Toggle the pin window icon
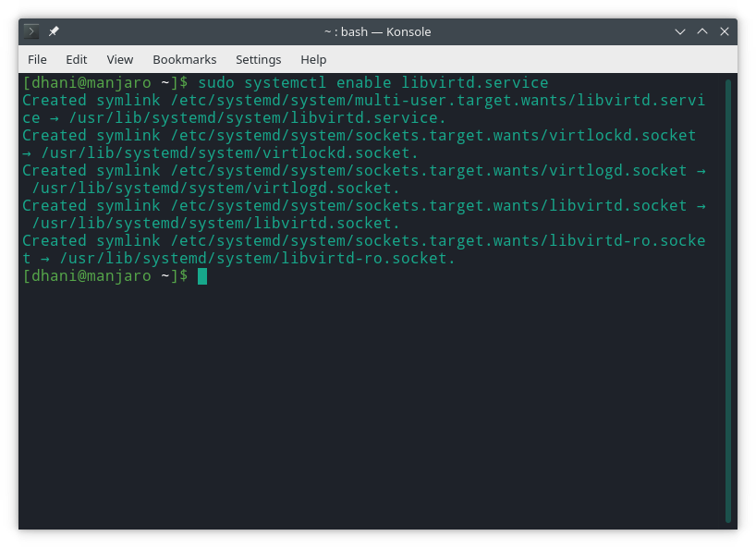The image size is (756, 548). point(54,31)
